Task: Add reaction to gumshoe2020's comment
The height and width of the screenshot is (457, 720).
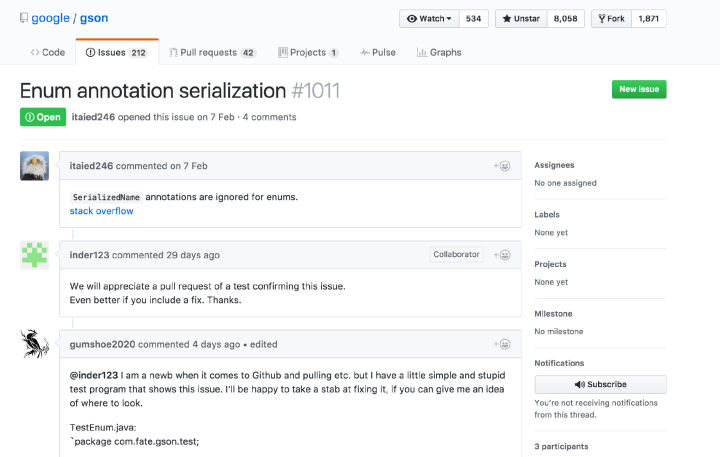Action: click(502, 344)
